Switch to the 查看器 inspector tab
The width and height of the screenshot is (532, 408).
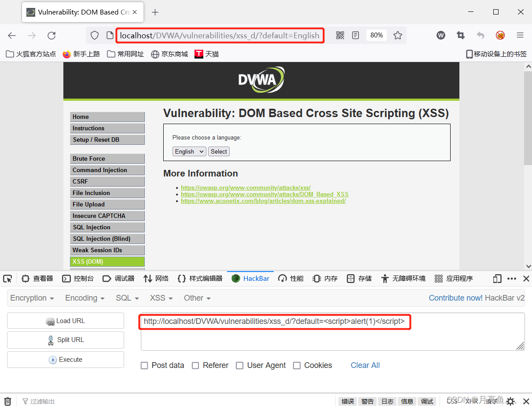coord(37,279)
